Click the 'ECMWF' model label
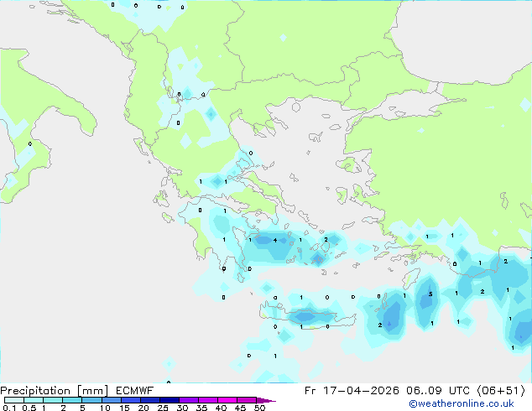The width and height of the screenshot is (532, 411). click(x=135, y=391)
